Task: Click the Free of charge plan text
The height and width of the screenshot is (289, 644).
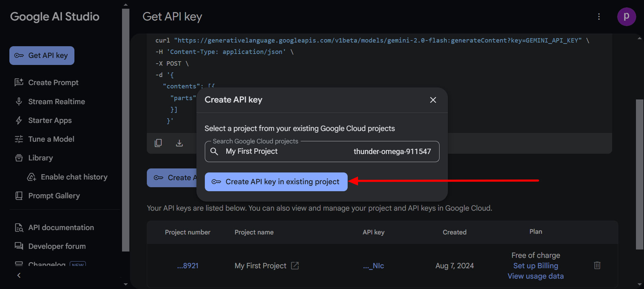Action: (x=536, y=256)
